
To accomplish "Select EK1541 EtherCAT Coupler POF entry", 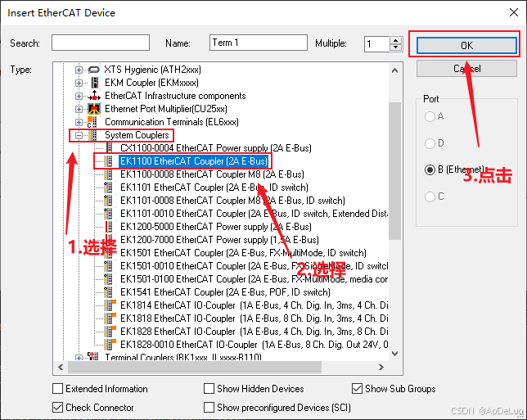I will [225, 292].
